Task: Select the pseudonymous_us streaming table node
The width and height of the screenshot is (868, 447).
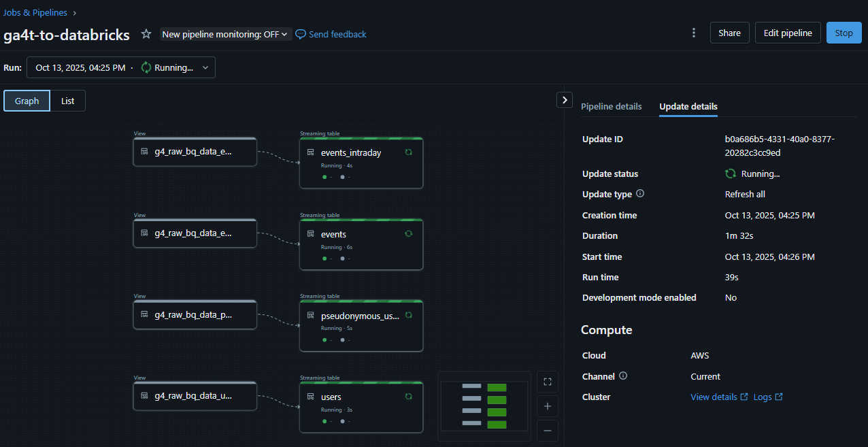Action: pos(361,326)
